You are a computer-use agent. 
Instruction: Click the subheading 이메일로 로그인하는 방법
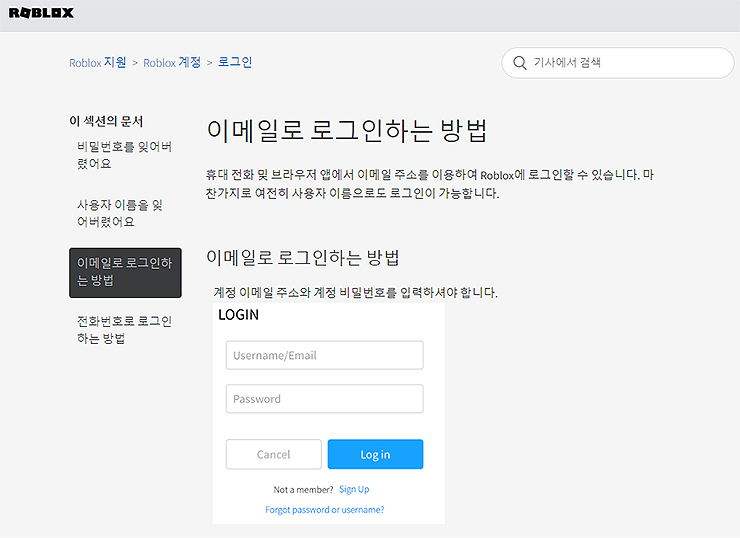(303, 258)
